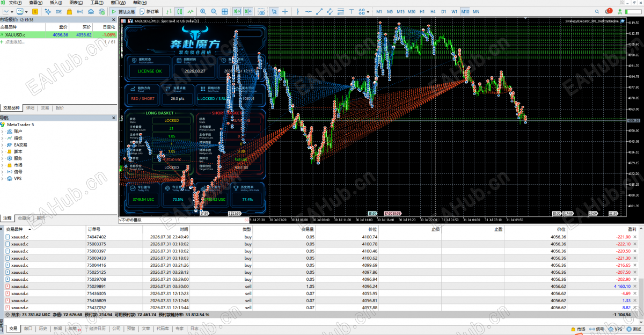The height and width of the screenshot is (335, 644).
Task: Open the shapes objects dropdown arrow
Action: pyautogui.click(x=368, y=11)
